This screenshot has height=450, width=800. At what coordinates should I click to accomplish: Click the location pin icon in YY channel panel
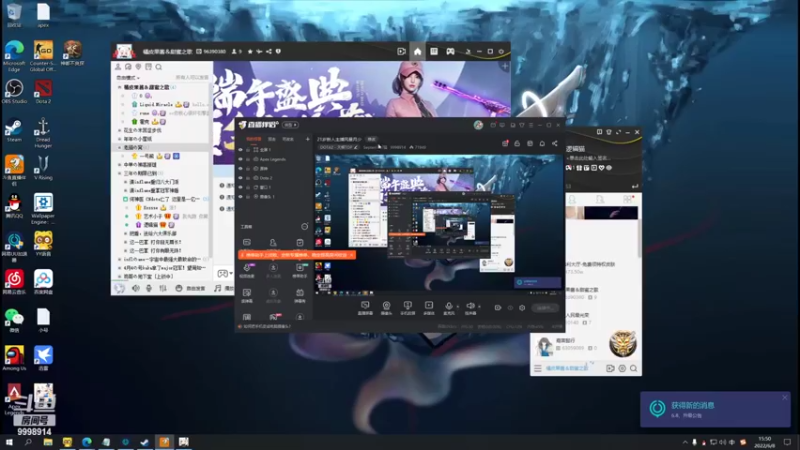click(x=138, y=67)
